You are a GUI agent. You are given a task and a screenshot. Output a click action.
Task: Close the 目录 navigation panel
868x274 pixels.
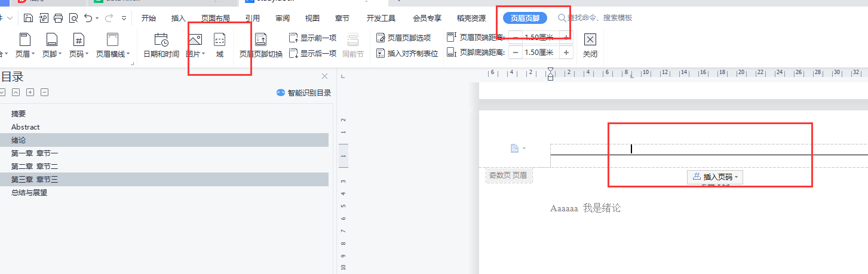coord(325,76)
